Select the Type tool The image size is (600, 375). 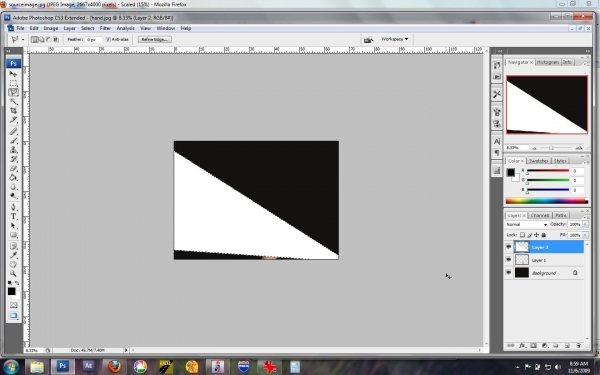point(13,216)
